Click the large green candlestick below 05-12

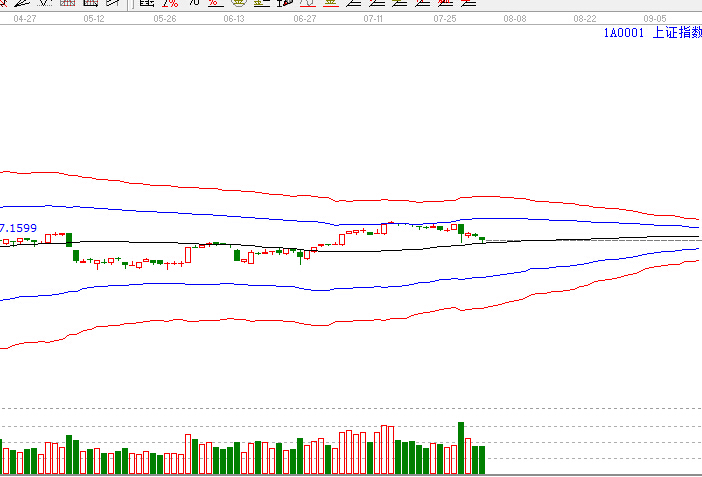pos(69,240)
